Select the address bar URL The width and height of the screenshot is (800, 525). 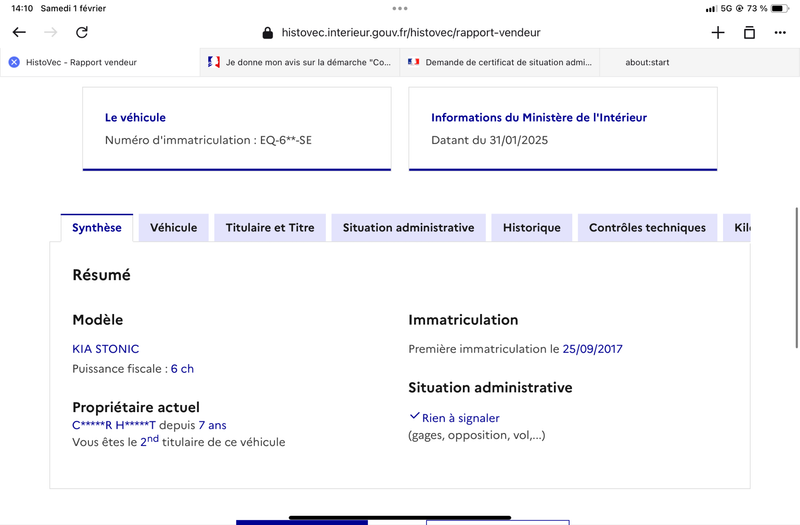tap(411, 33)
